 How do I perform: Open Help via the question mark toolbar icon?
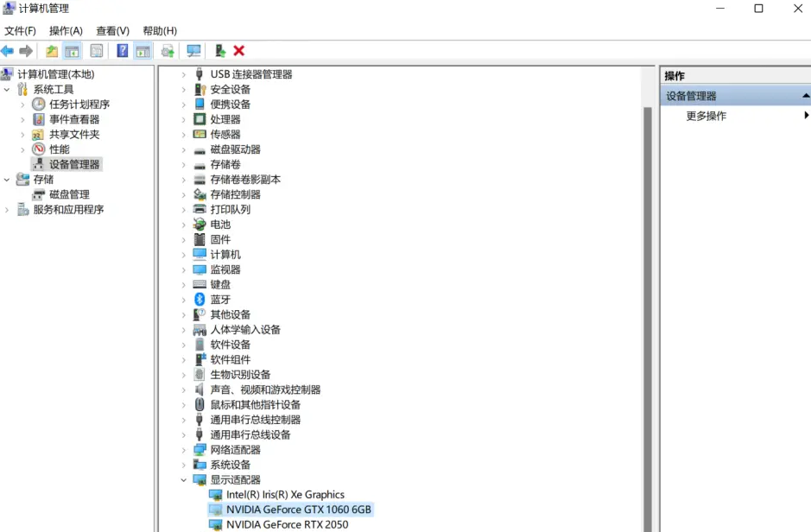pyautogui.click(x=121, y=50)
